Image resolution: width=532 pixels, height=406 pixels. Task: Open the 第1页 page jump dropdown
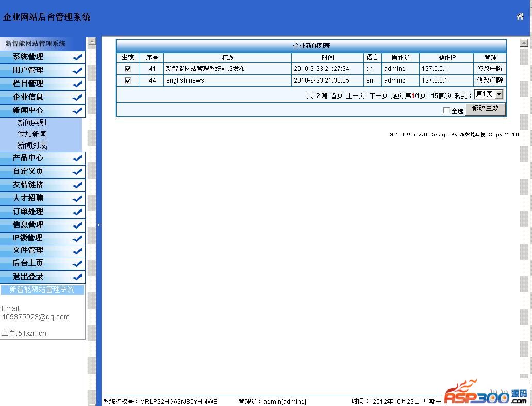(x=498, y=94)
